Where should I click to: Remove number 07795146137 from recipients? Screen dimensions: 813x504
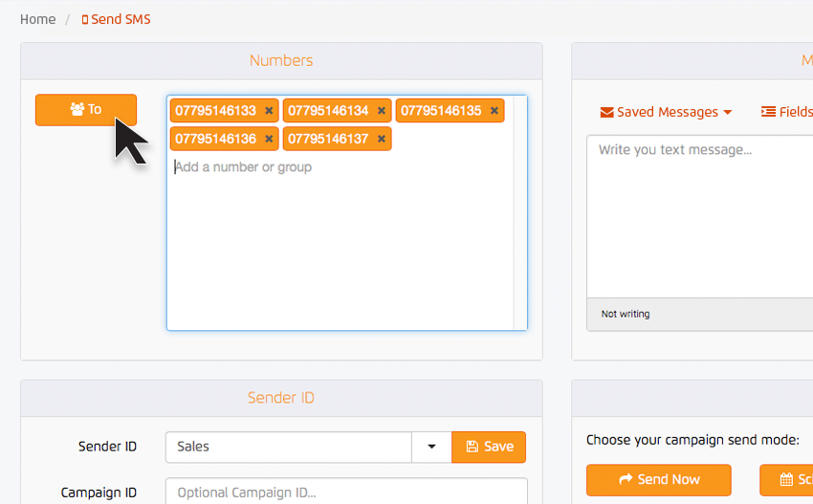(381, 139)
